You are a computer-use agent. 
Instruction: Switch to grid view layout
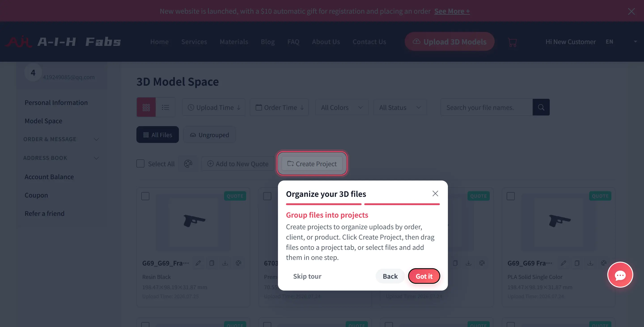click(x=146, y=107)
